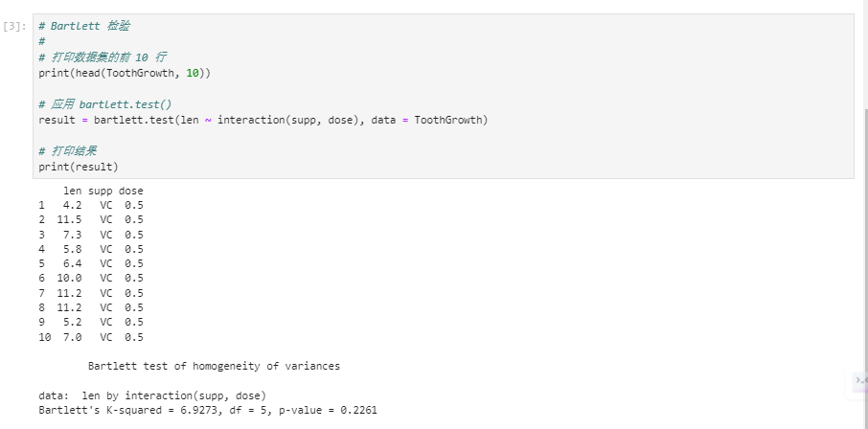The height and width of the screenshot is (429, 868).
Task: Click the 'len supp dose' output header row
Action: pos(103,191)
